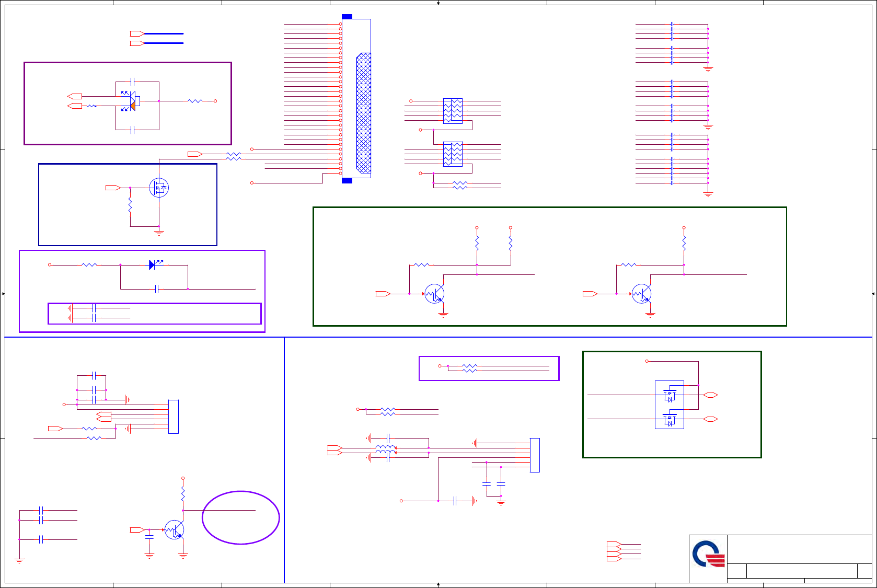Viewport: 877px width, 588px height.
Task: Select the connector block beside the choke circuit
Action: click(x=535, y=455)
